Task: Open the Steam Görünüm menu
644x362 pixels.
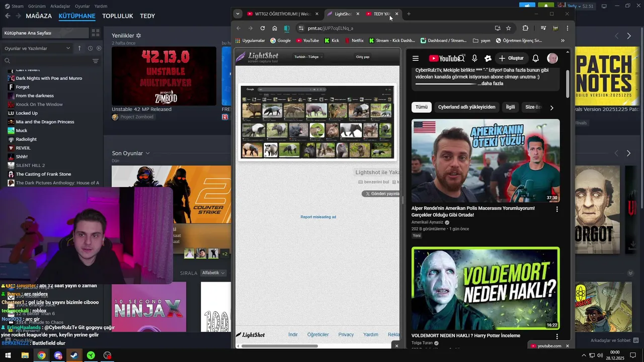Action: point(37,6)
